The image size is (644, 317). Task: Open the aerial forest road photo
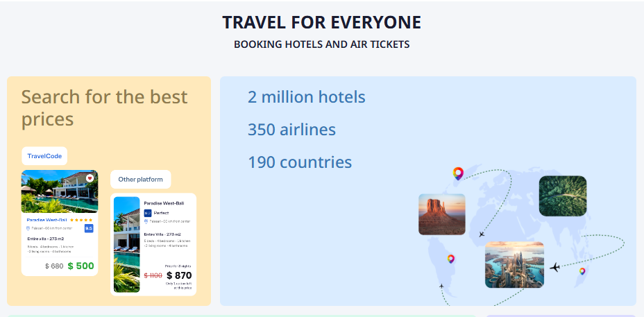[563, 196]
